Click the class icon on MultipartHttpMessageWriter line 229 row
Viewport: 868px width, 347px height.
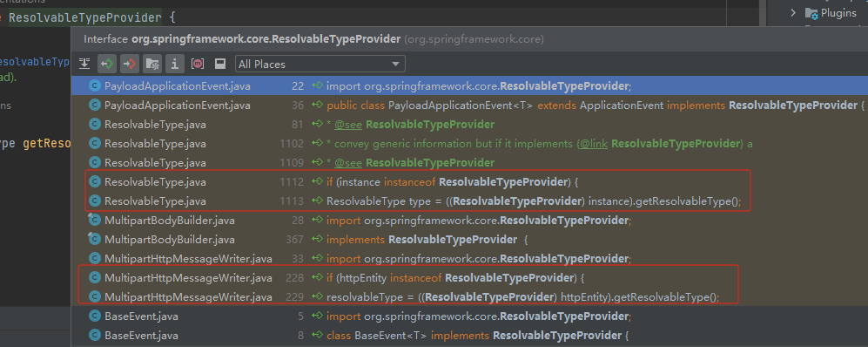tap(95, 297)
